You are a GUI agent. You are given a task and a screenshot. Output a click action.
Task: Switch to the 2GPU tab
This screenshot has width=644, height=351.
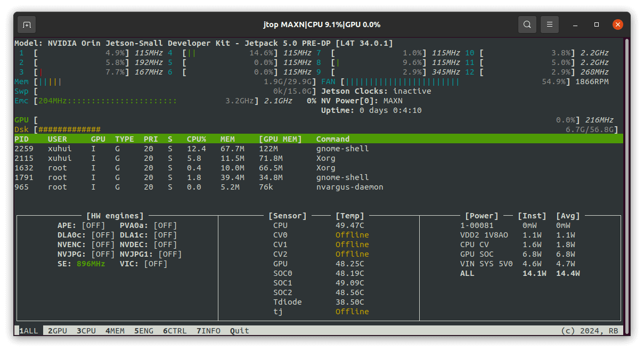(x=58, y=331)
